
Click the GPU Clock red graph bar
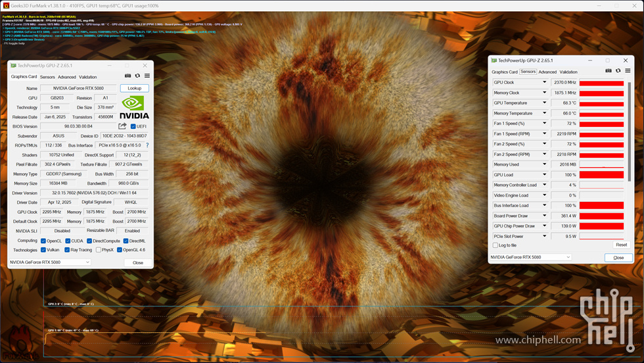tap(602, 83)
